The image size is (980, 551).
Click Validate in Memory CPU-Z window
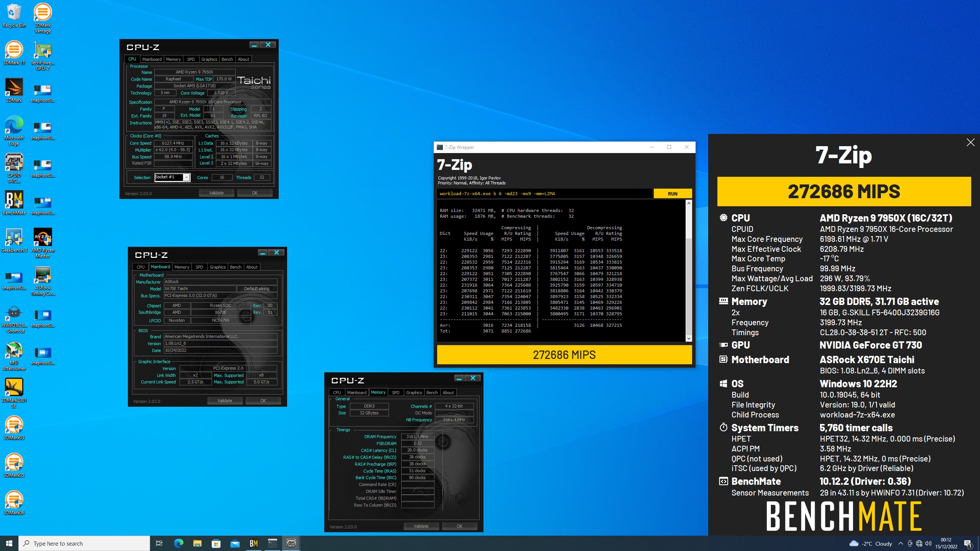point(421,526)
